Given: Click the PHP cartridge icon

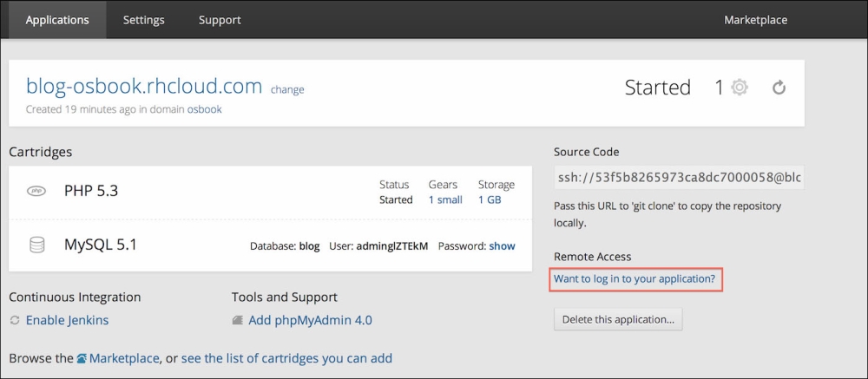Looking at the screenshot, I should [36, 191].
